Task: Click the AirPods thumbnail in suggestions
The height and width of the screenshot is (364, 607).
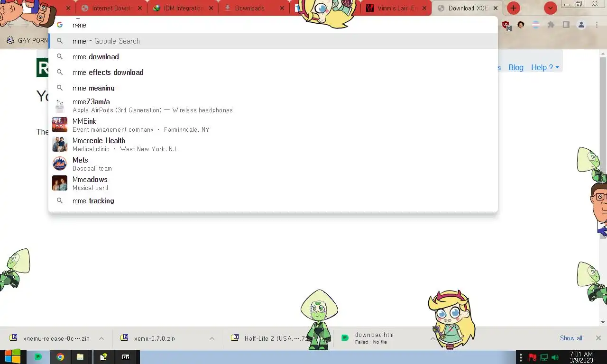Action: pos(60,105)
